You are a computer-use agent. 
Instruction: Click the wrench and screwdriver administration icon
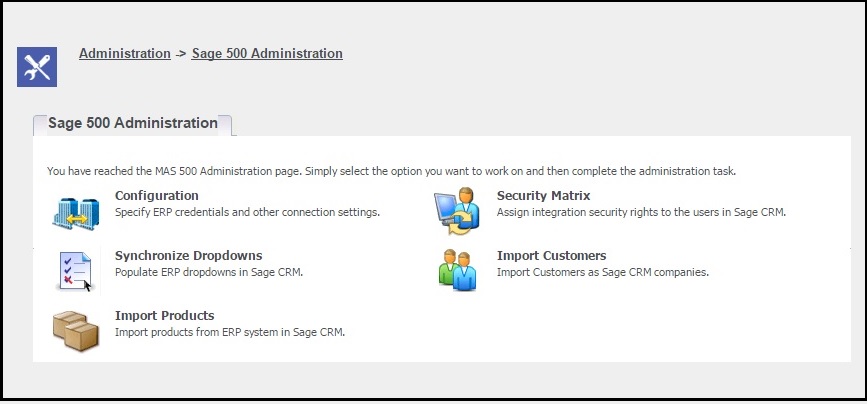coord(37,67)
